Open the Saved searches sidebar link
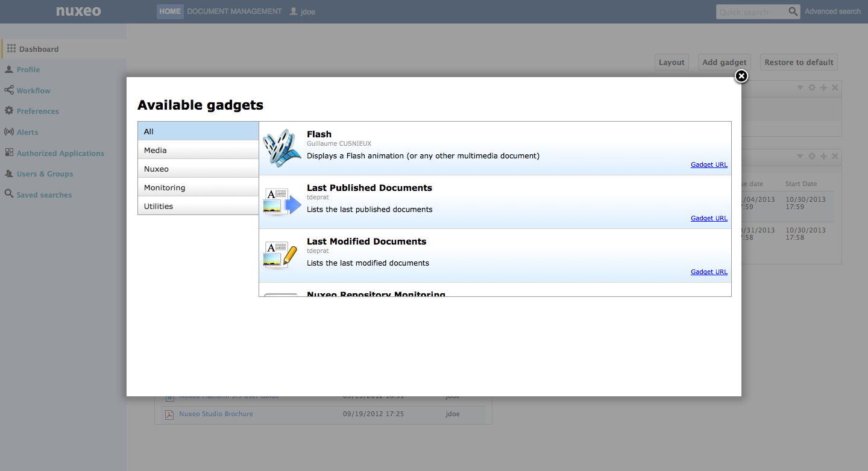The image size is (868, 471). click(x=44, y=195)
